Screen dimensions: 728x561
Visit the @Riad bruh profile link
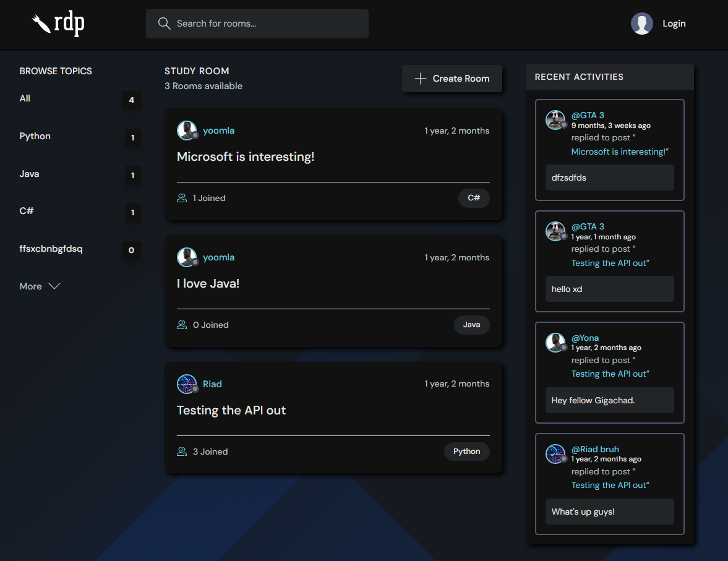pyautogui.click(x=594, y=449)
